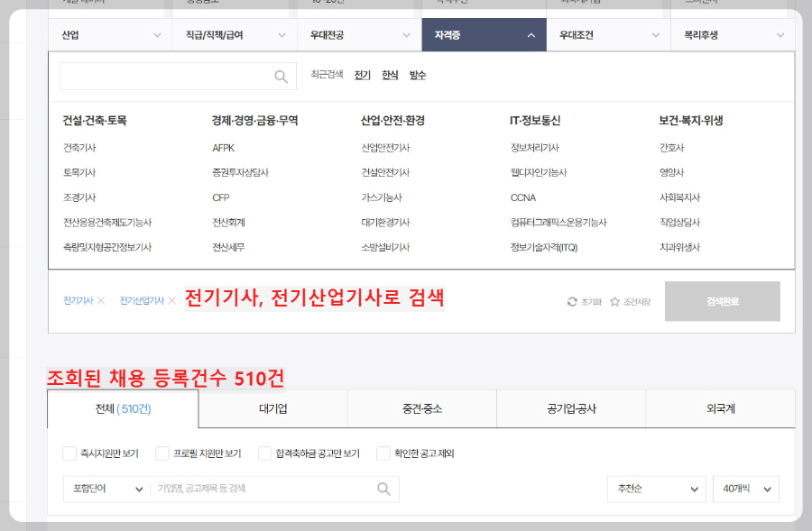Click the magnifier in the certificate search box
Image resolution: width=812 pixels, height=531 pixels.
click(x=282, y=76)
